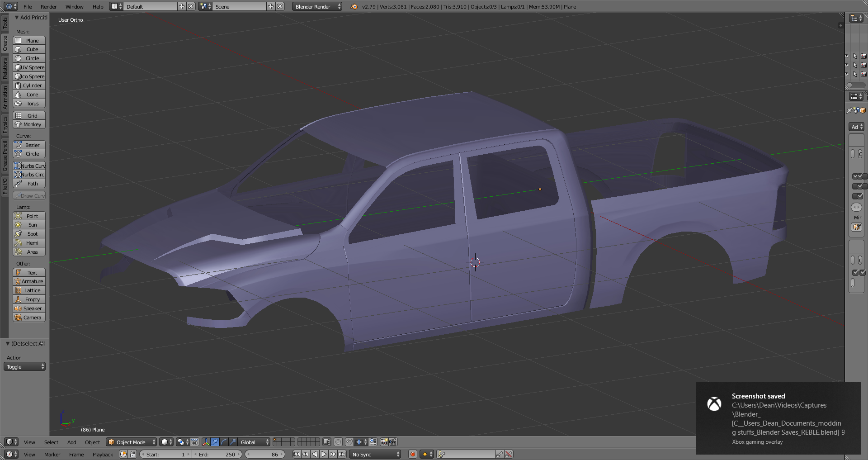Open the Object Mode dropdown
This screenshot has height=460, width=868.
pyautogui.click(x=131, y=442)
